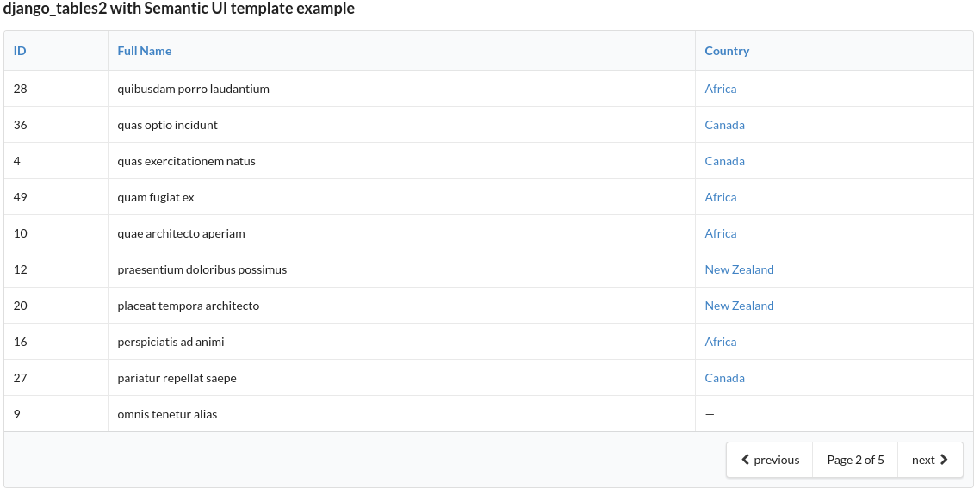This screenshot has height=495, width=980.
Task: Go to the previous page
Action: (770, 460)
